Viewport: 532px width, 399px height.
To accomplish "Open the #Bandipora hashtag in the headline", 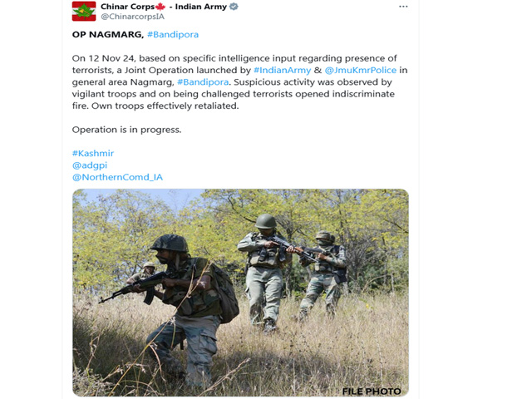I will pos(173,35).
